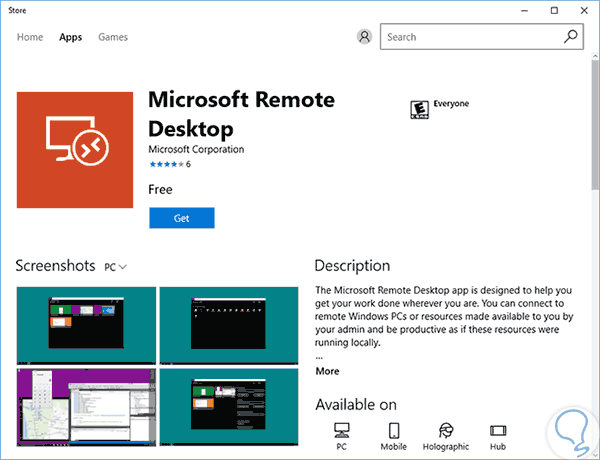The height and width of the screenshot is (460, 600).
Task: Minimize the Store window
Action: point(525,10)
